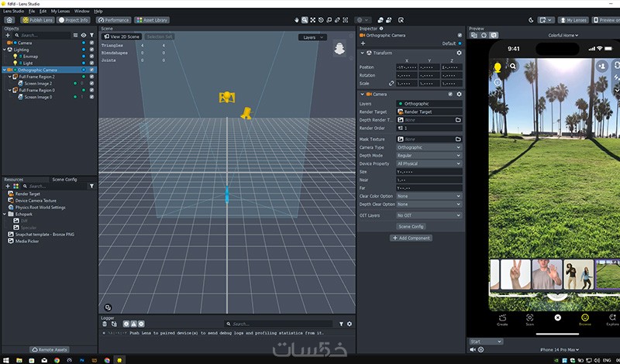Add a new object in Objects panel
The height and width of the screenshot is (364, 620).
[8, 36]
